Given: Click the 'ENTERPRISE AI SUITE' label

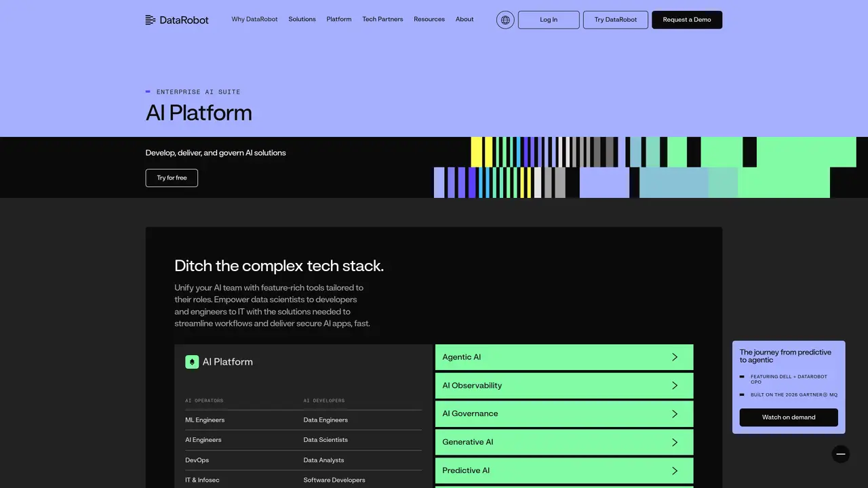Looking at the screenshot, I should tap(198, 91).
